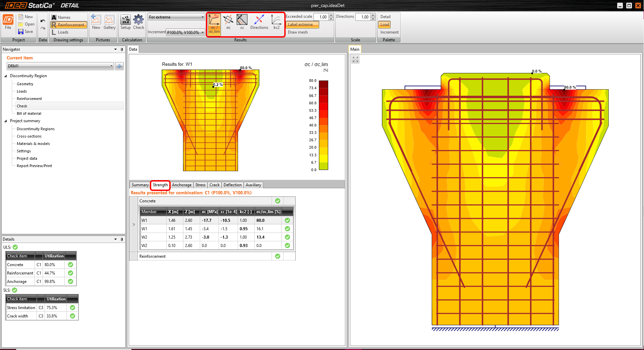This screenshot has height=350, width=644.
Task: Add new item with plus button
Action: click(x=119, y=66)
